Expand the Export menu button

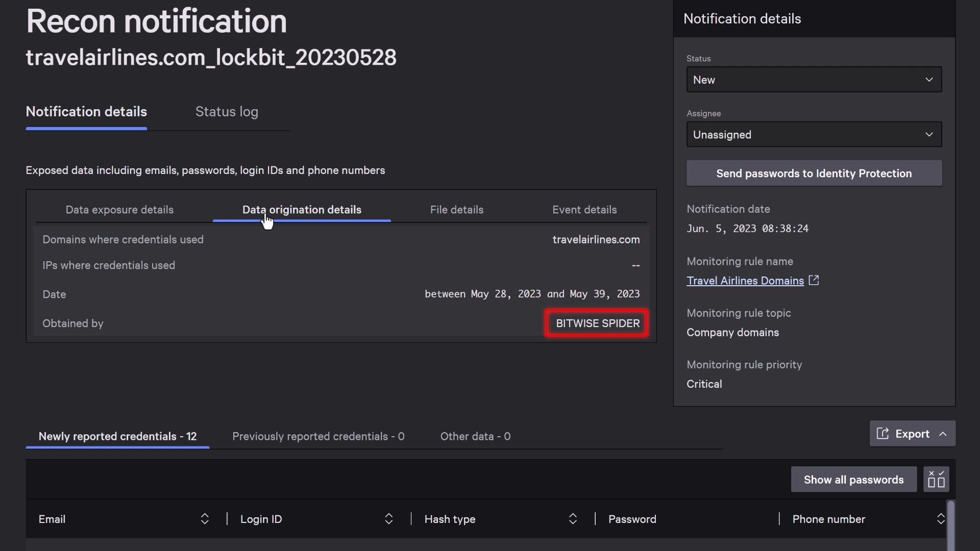pos(912,434)
